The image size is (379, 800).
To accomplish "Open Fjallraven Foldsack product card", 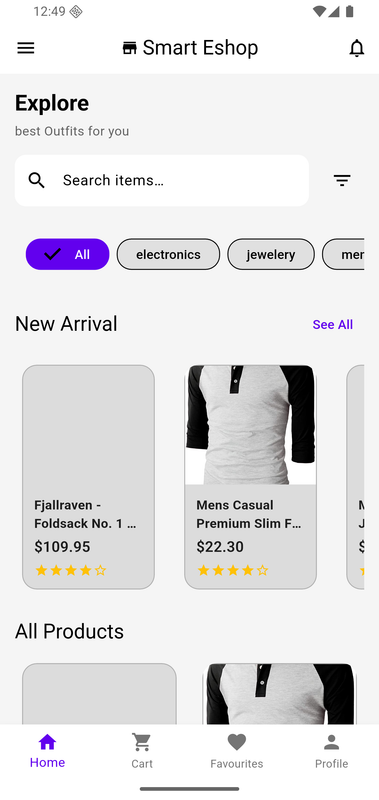I will (x=88, y=477).
